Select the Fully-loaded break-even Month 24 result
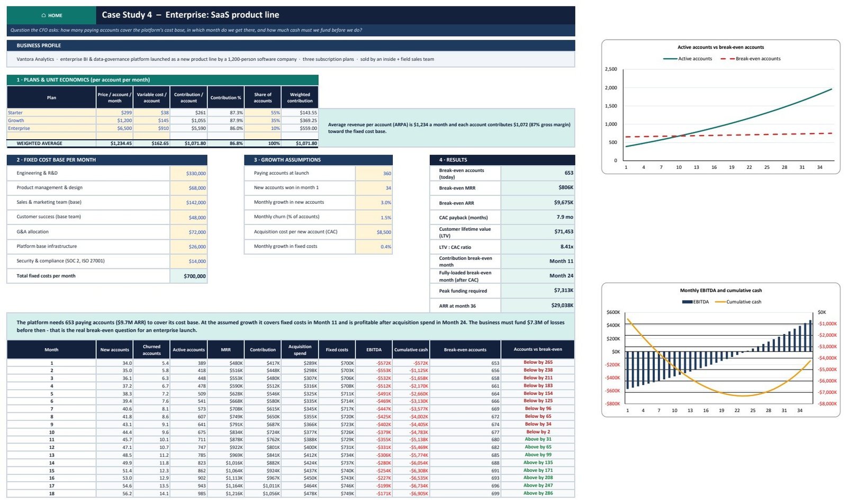This screenshot has width=847, height=504. pyautogui.click(x=538, y=276)
